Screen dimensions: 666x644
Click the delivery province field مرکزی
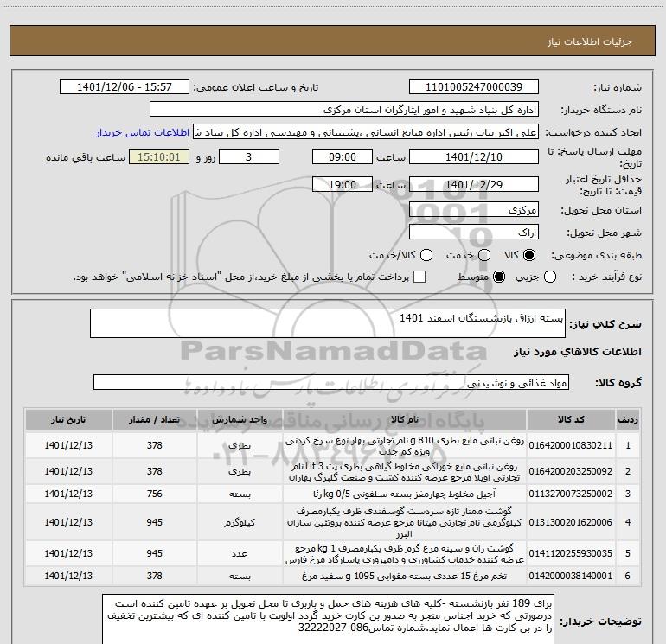(474, 210)
